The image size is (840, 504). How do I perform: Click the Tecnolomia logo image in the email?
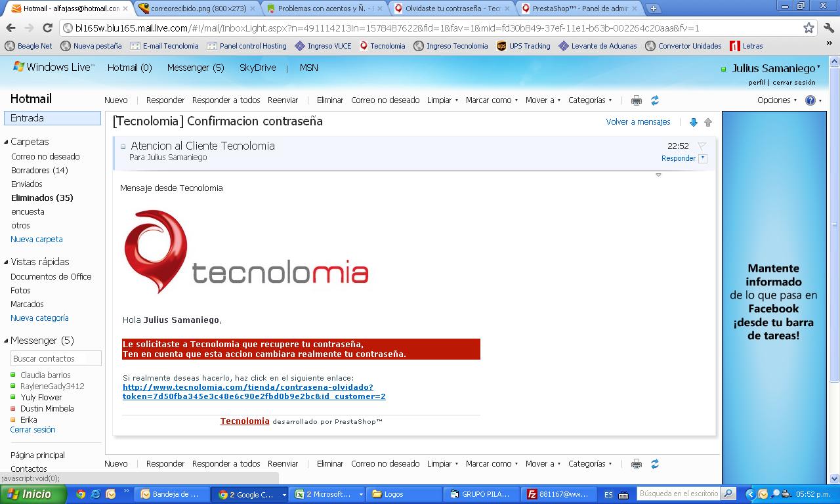246,251
